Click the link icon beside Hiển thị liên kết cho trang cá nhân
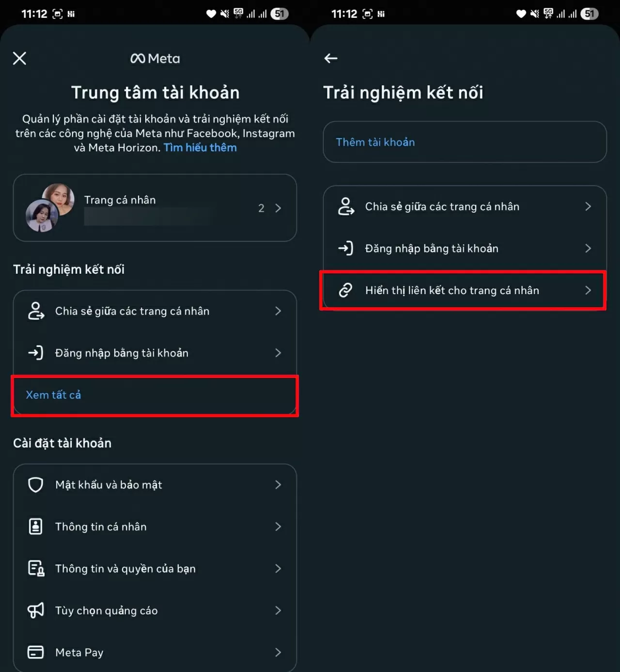Screen dimensions: 620x672 [x=345, y=290]
